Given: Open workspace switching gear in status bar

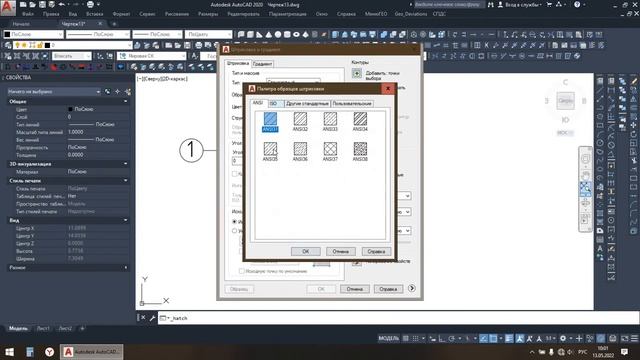Looking at the screenshot, I should pos(563,338).
